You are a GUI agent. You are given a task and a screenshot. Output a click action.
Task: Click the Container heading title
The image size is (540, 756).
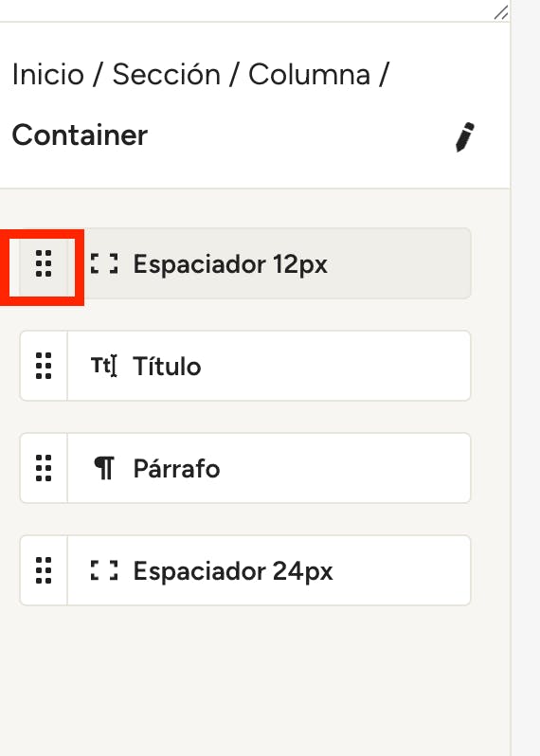[80, 135]
